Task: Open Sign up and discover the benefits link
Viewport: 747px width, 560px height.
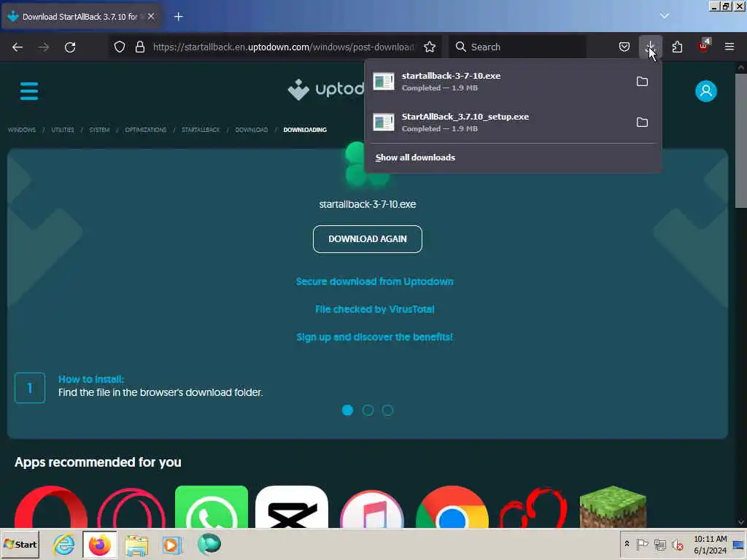Action: [x=374, y=337]
